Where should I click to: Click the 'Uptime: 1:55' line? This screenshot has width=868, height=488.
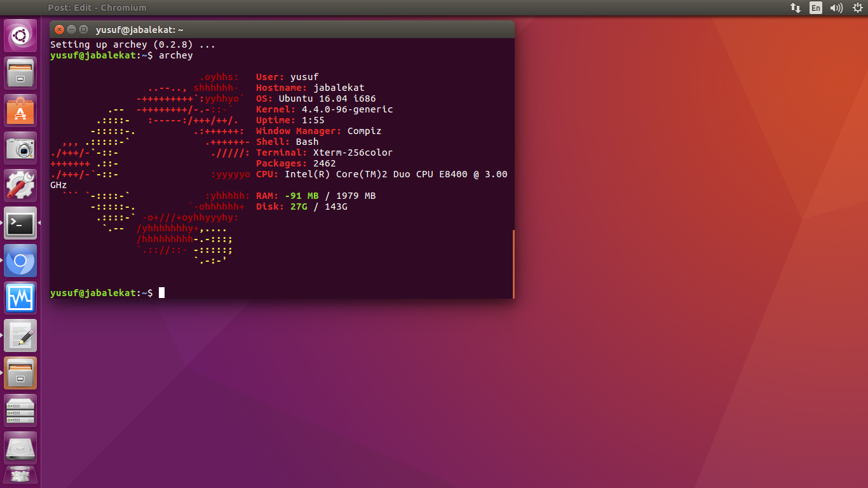pos(290,120)
